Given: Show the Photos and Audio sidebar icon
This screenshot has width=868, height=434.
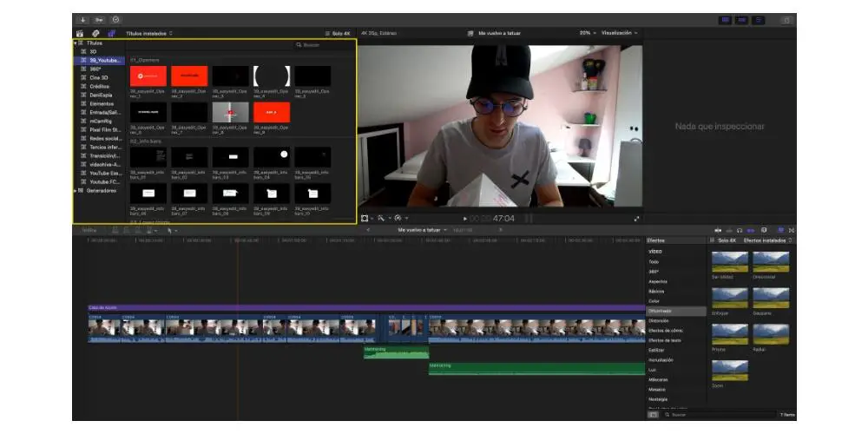Looking at the screenshot, I should point(95,34).
